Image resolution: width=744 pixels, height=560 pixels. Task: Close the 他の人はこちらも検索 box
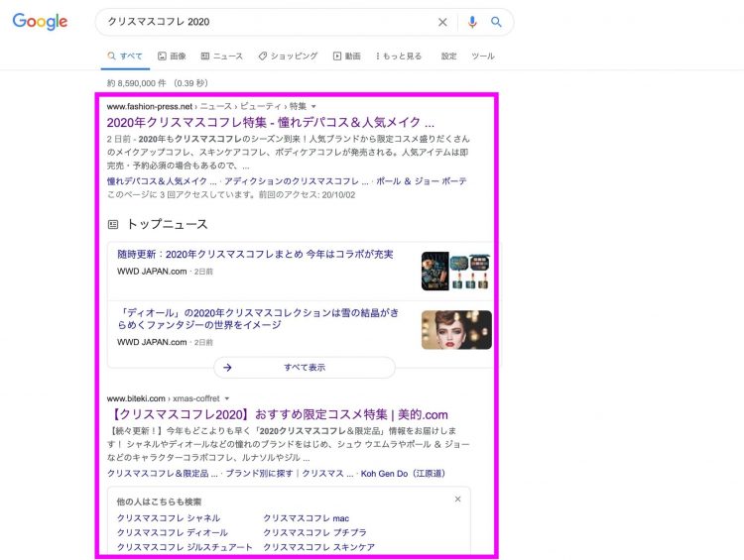coord(458,499)
